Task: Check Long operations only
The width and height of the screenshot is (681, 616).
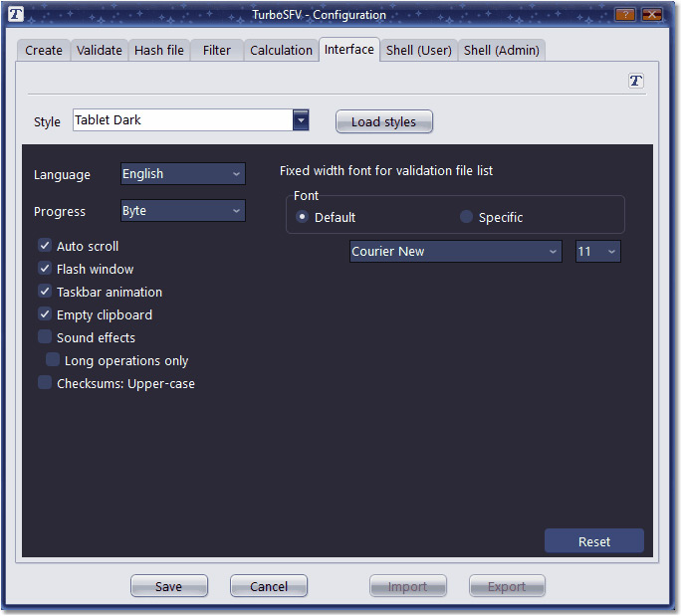Action: [x=53, y=359]
